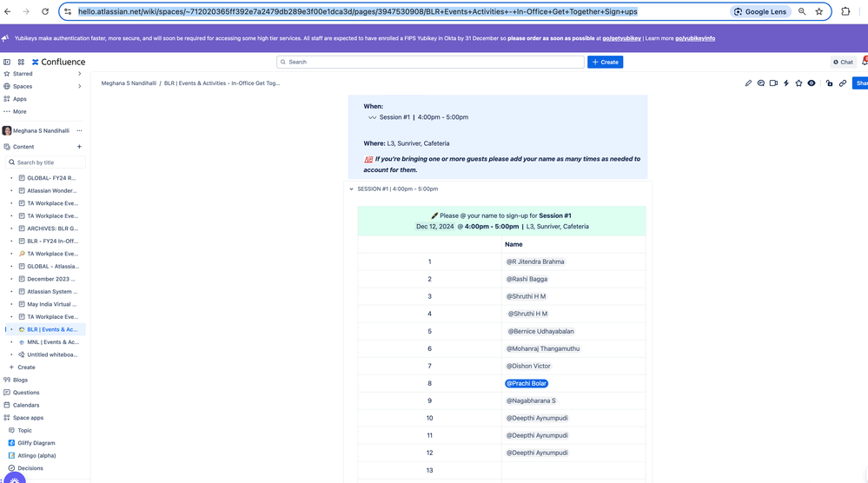Open the automation lightning bolt icon
This screenshot has height=483, width=868.
(786, 83)
